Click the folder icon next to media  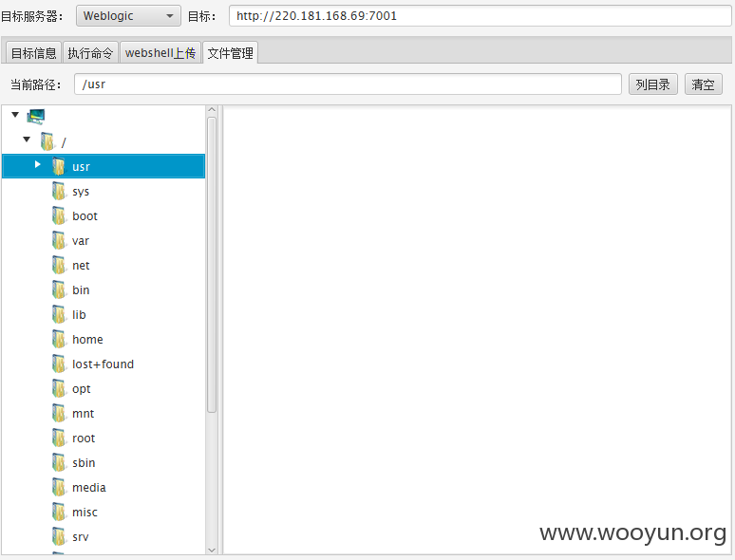pos(59,487)
